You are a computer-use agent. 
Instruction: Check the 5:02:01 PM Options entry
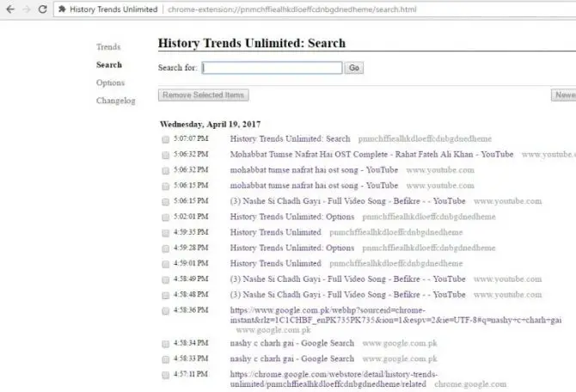166,217
